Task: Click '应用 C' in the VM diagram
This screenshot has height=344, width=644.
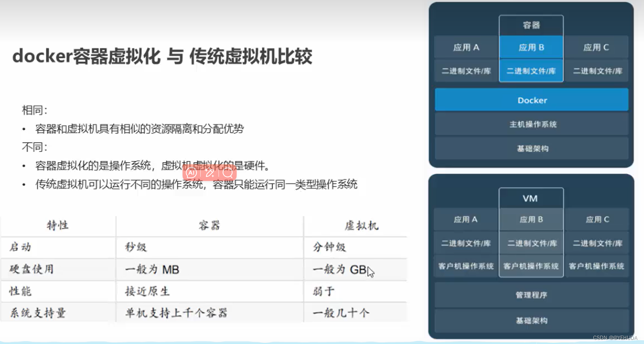Action: point(597,219)
